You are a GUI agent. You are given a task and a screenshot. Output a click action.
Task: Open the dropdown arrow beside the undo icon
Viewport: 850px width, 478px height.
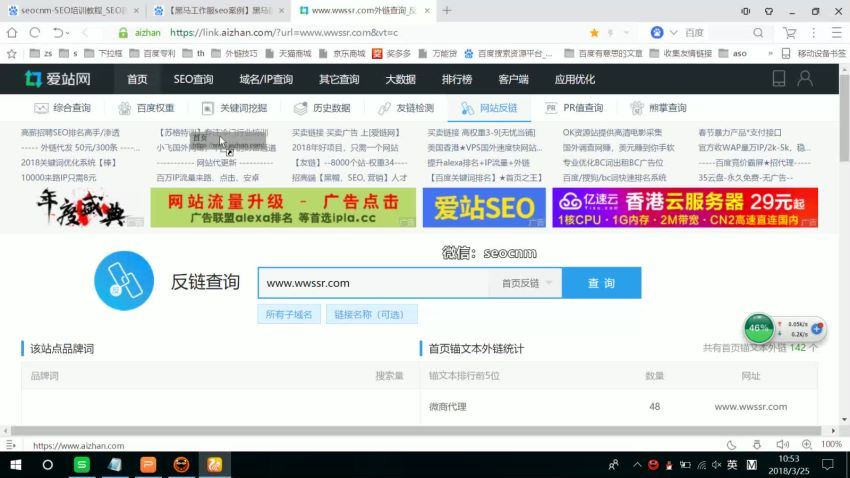coord(67,33)
